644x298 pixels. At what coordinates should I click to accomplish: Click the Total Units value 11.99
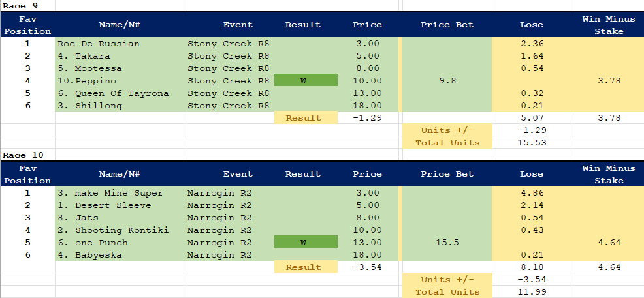(x=531, y=292)
